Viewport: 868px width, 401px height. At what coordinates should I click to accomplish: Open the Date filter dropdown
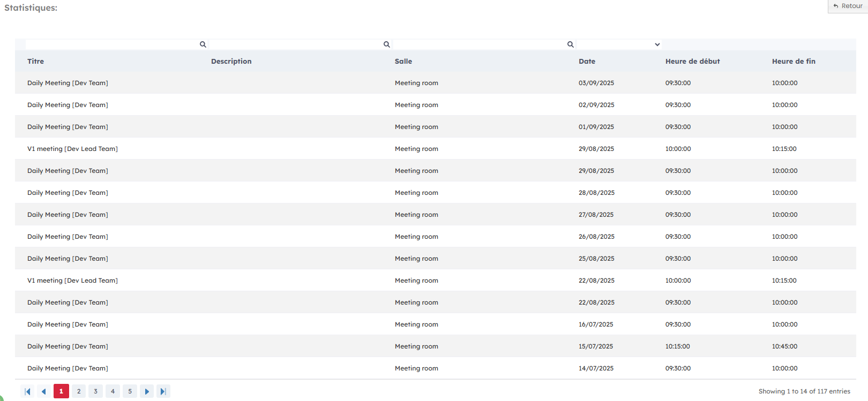[619, 44]
